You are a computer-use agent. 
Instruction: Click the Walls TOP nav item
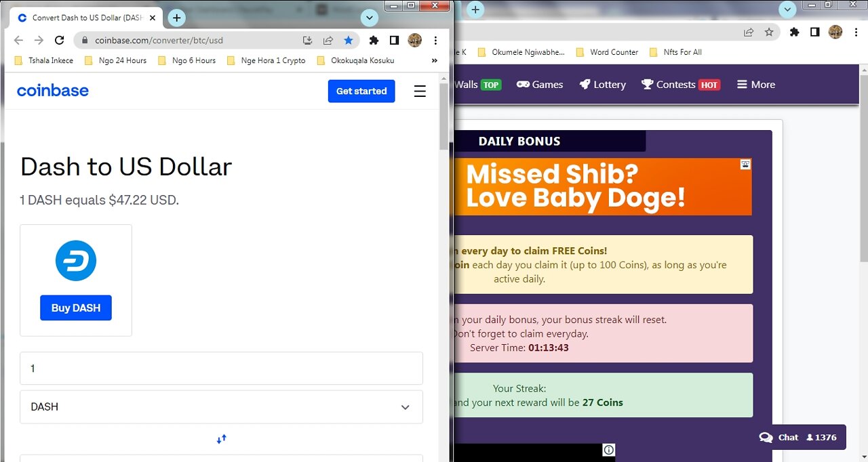point(477,85)
